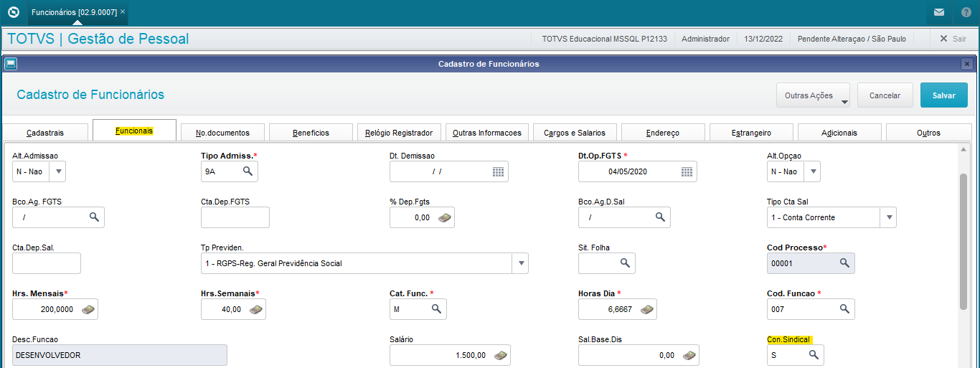Open calculator icon for Hrs. Mensais
Viewport: 980px width, 368px height.
[88, 309]
